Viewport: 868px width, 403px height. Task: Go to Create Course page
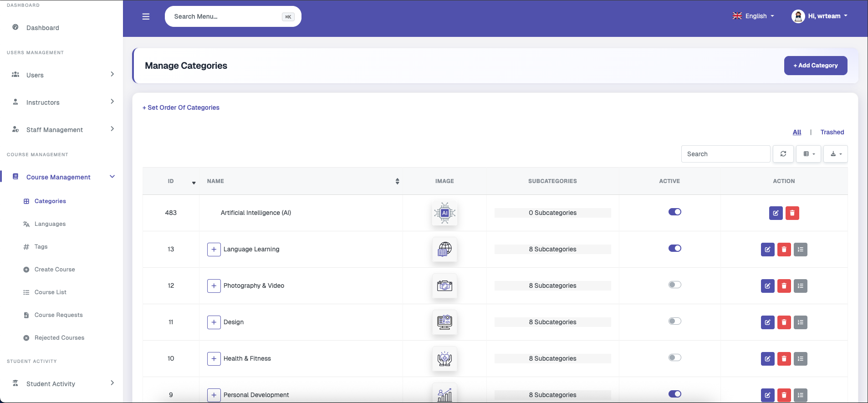point(55,270)
